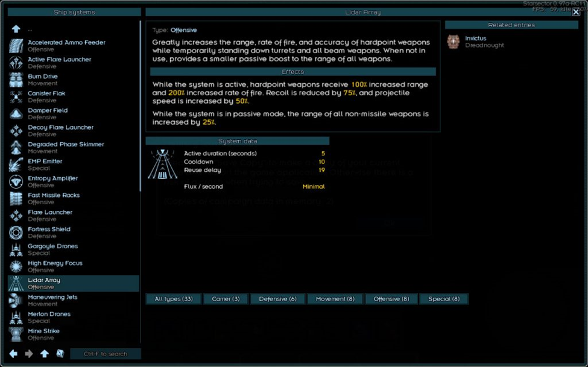Go back with the left arrow icon
This screenshot has height=367, width=588.
tap(13, 354)
